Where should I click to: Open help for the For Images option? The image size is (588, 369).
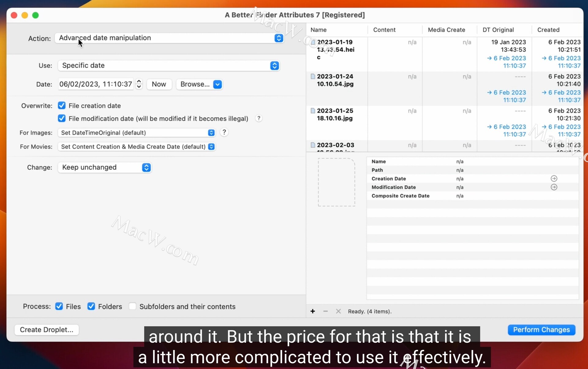tap(224, 132)
